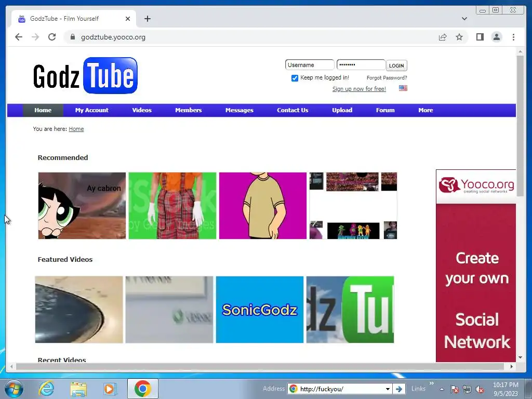Launch Internet Explorer from taskbar
Viewport: 532px width, 399px height.
pyautogui.click(x=46, y=389)
